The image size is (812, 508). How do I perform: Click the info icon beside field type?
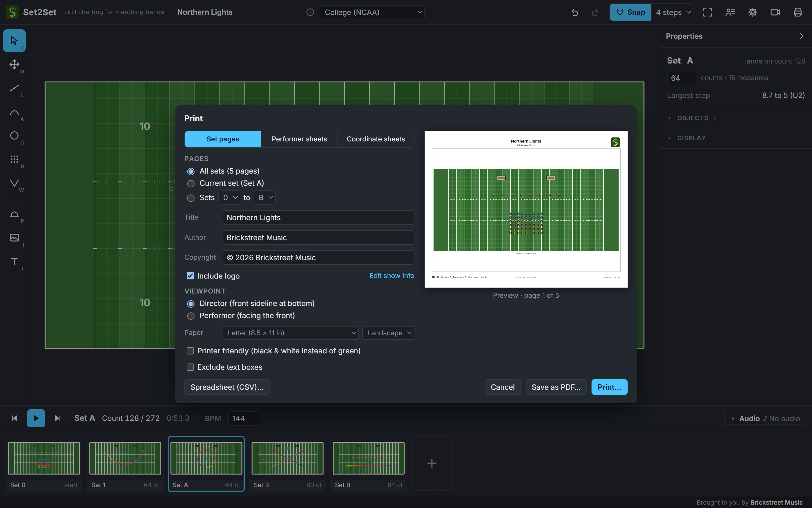[310, 12]
